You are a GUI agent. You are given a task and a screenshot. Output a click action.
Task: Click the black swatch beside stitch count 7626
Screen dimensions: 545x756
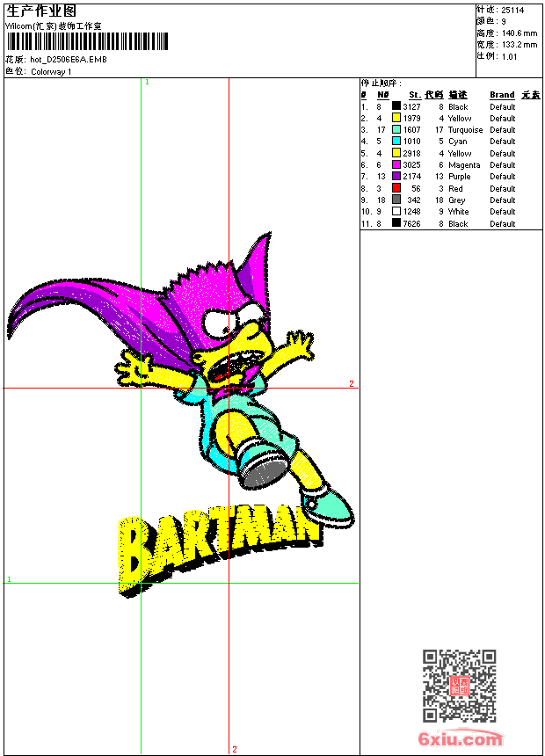click(x=396, y=222)
